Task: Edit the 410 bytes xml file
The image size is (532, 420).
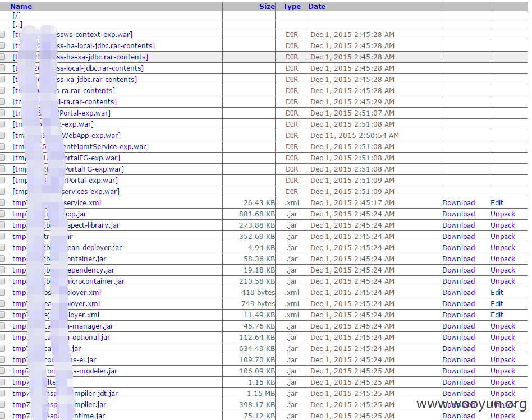Action: (497, 292)
